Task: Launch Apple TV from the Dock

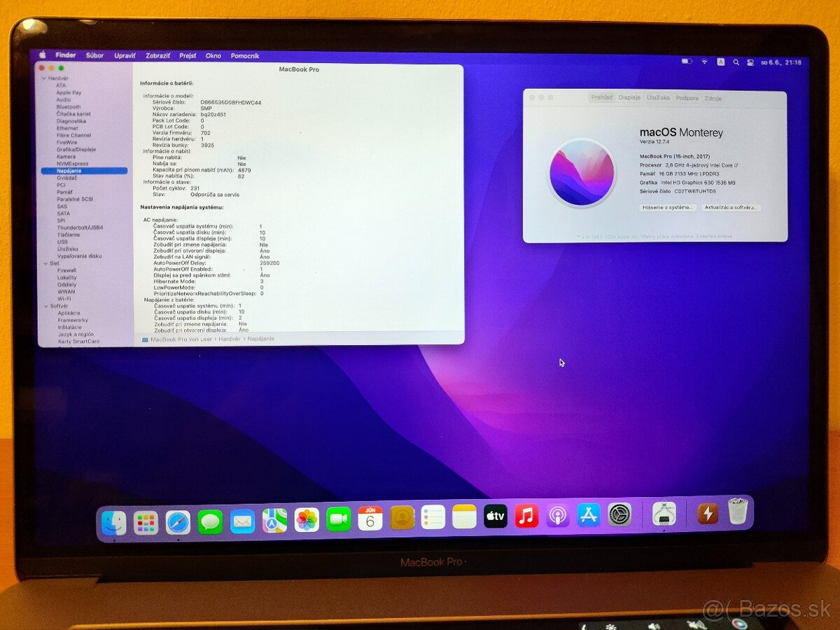Action: click(496, 516)
